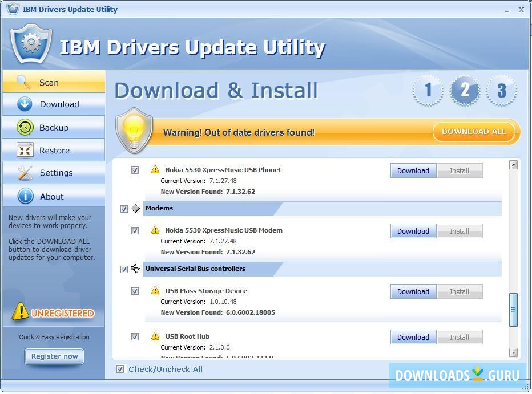Select the Scan magnifier icon
This screenshot has width=532, height=394.
[23, 82]
